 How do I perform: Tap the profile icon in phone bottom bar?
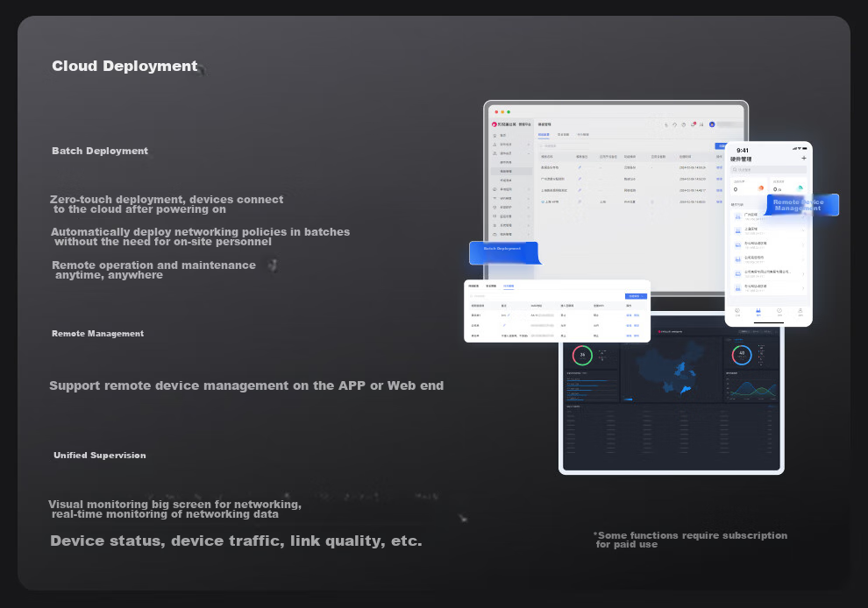coord(800,312)
